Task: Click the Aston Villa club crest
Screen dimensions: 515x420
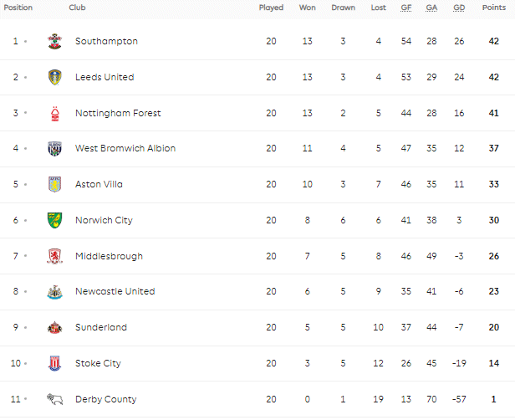Action: click(55, 184)
